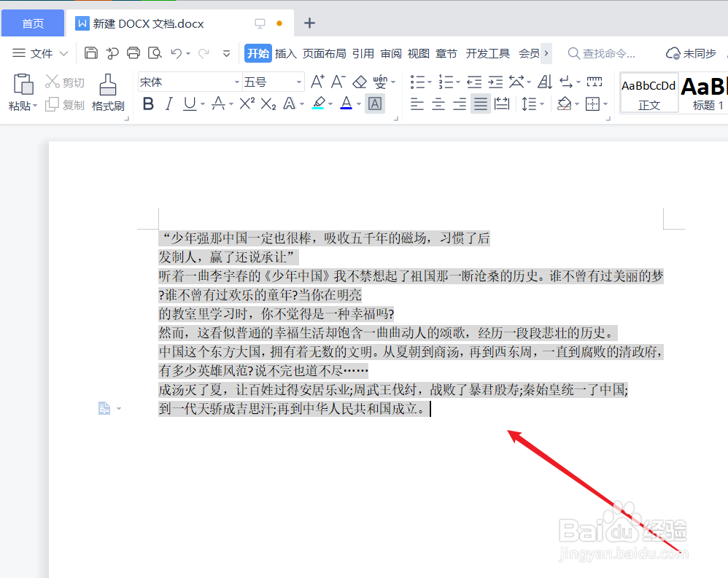728x578 pixels.
Task: Pick the font color swatch under A
Action: [344, 104]
